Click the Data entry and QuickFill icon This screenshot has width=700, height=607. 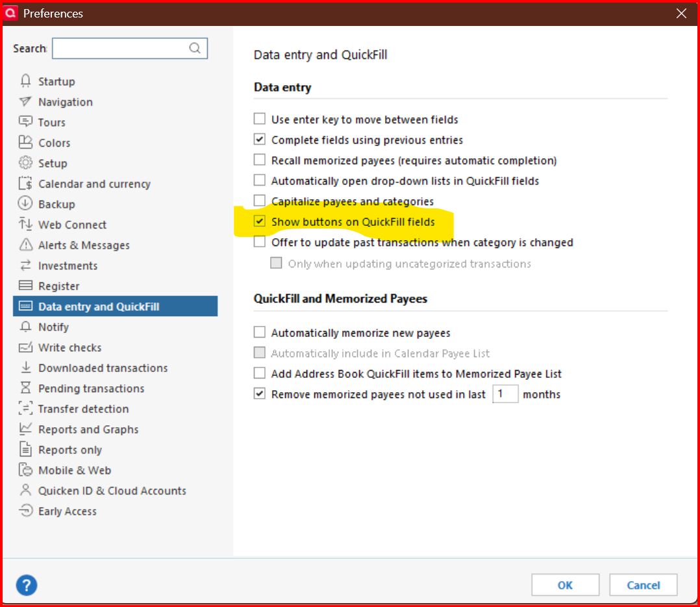25,306
